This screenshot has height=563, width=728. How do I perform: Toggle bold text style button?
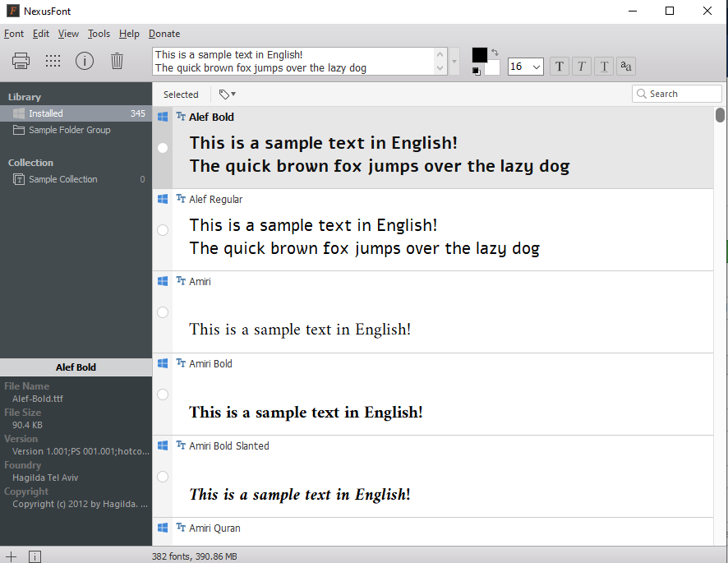(x=560, y=67)
